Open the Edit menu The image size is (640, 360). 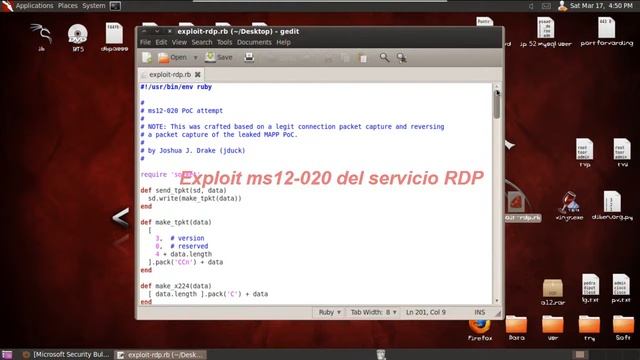[161, 42]
